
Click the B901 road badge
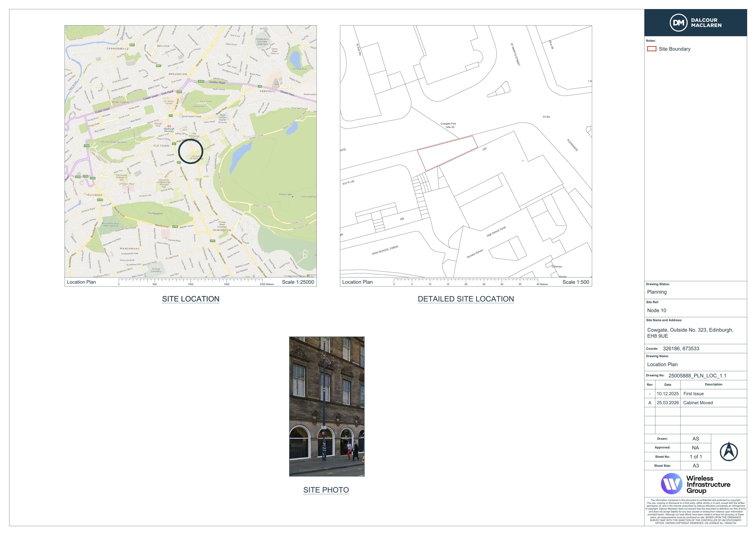click(159, 66)
